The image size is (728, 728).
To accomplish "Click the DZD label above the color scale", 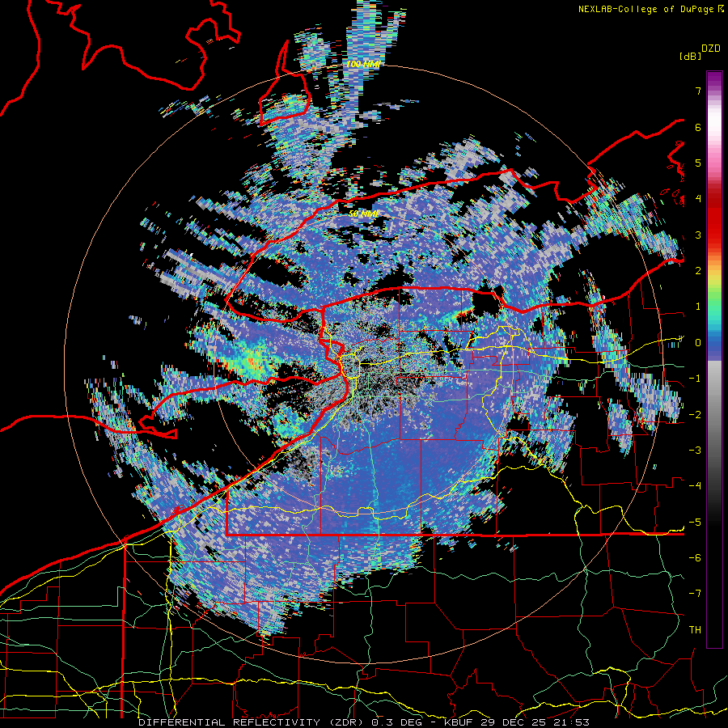I will [711, 49].
